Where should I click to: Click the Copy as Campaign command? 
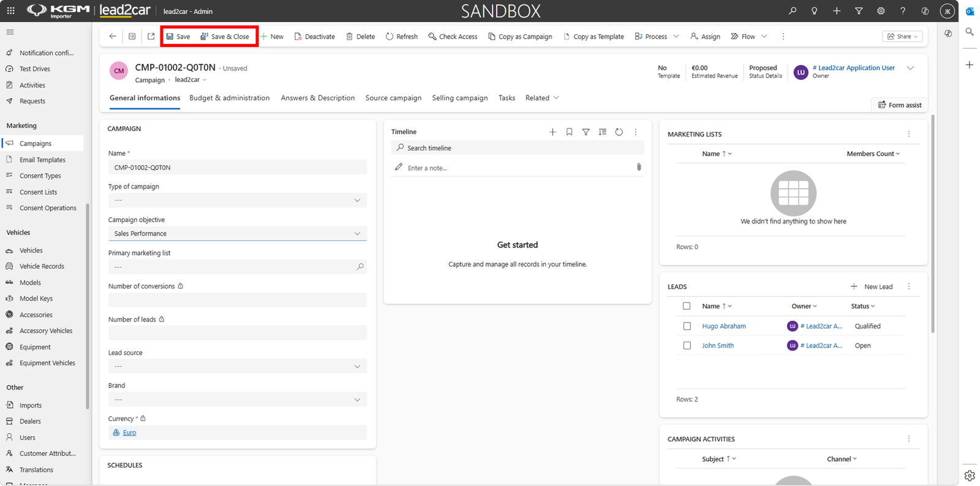(x=520, y=37)
